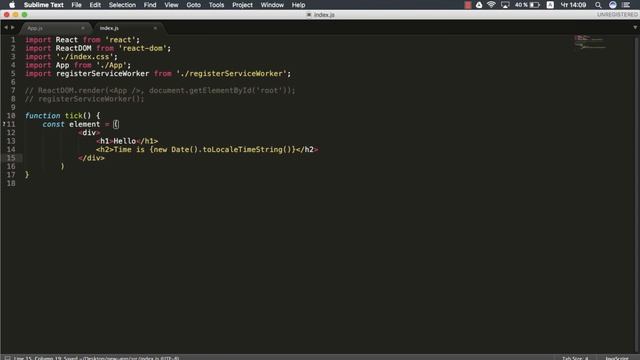Open the JavaScript syntax selector in status bar
The width and height of the screenshot is (640, 360).
617,358
